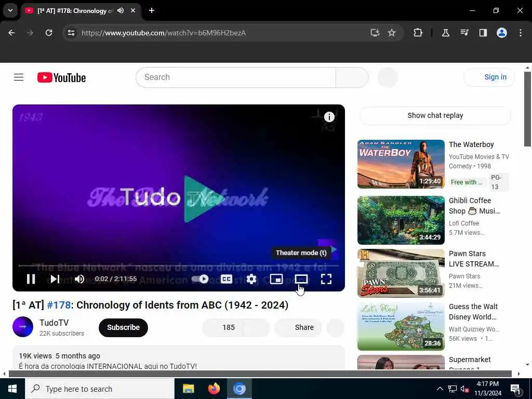Viewport: 532px width, 399px height.
Task: Install app icon in address bar
Action: coord(375,33)
